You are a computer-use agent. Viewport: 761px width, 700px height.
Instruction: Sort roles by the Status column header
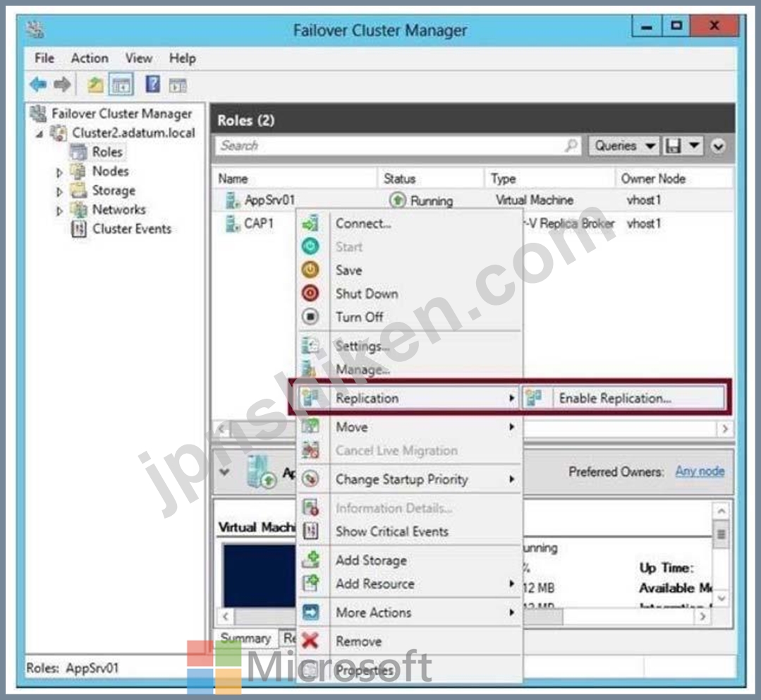[x=431, y=179]
